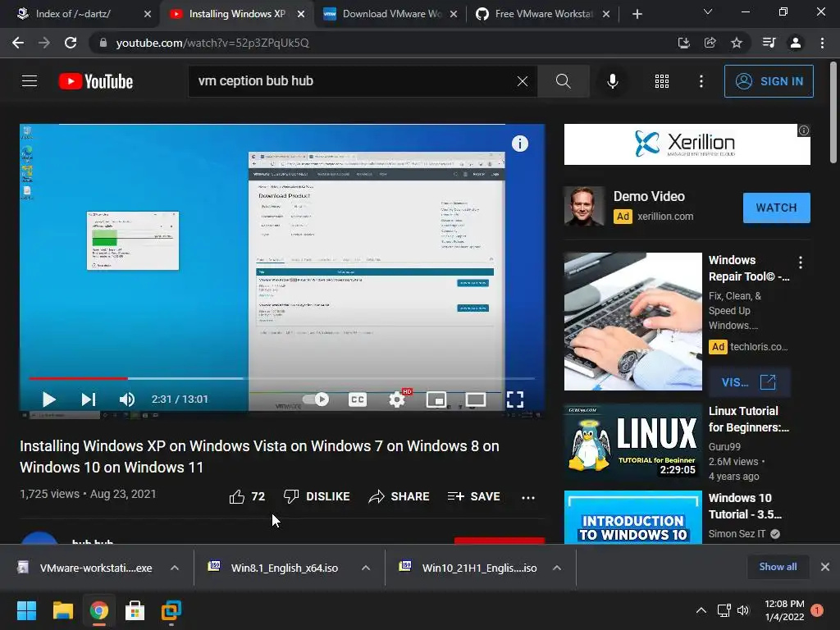Run search with the magnifier button
Screen dimensions: 840x630
tap(563, 81)
